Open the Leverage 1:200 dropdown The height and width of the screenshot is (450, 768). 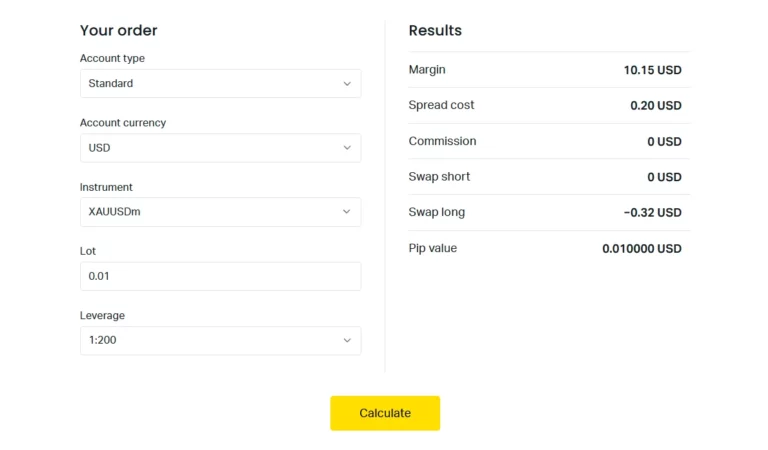pyautogui.click(x=220, y=340)
